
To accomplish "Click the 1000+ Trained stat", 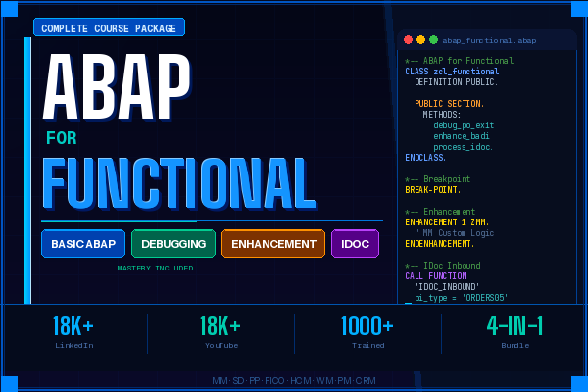I will pyautogui.click(x=367, y=331).
